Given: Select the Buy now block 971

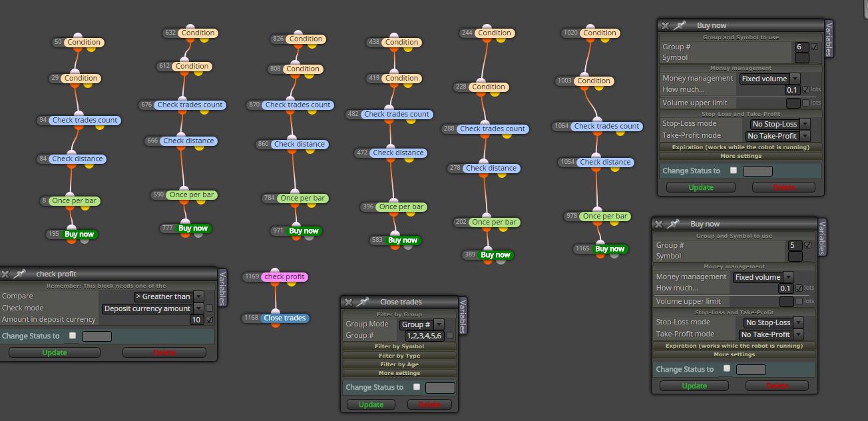Looking at the screenshot, I should click(x=304, y=230).
